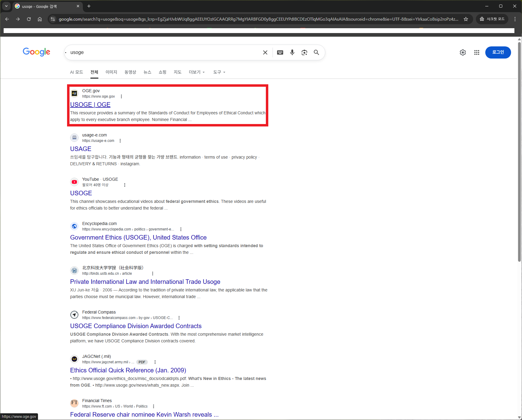Select the 전체 results tab

click(94, 72)
